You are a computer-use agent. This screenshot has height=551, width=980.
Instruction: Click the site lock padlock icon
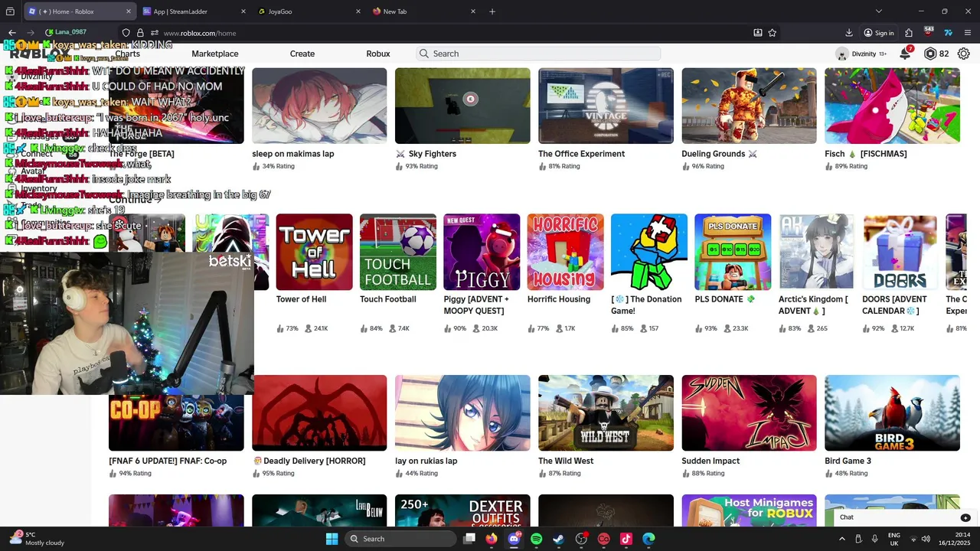[140, 33]
